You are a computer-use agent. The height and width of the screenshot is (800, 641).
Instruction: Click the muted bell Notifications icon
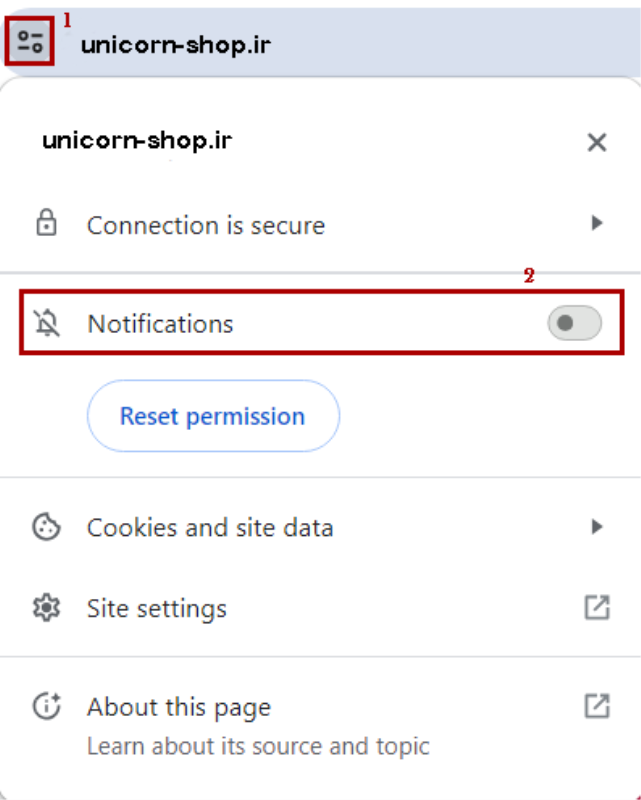[x=46, y=324]
